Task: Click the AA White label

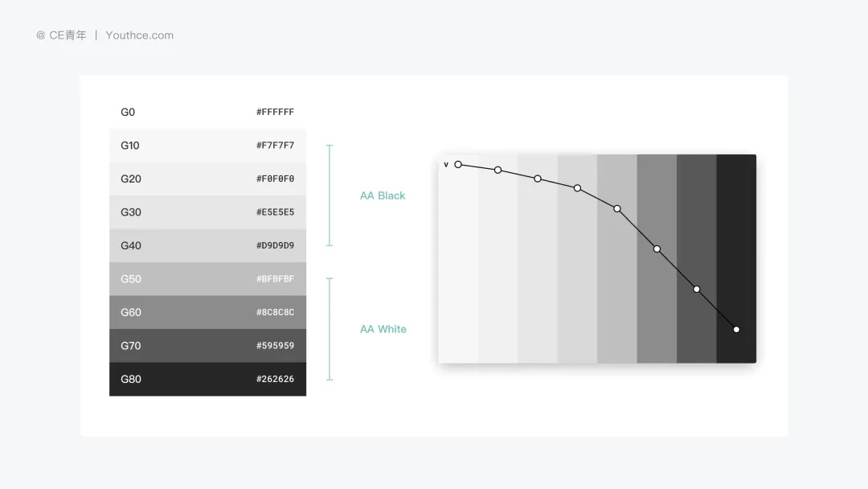Action: tap(383, 329)
